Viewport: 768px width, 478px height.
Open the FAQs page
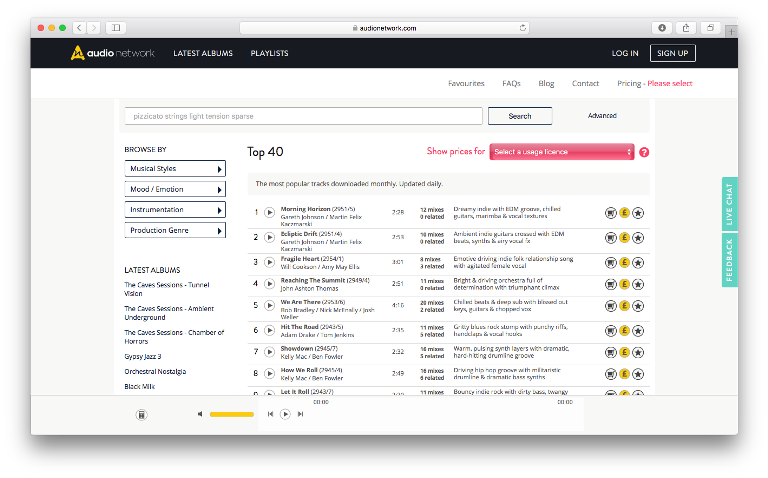pos(511,83)
